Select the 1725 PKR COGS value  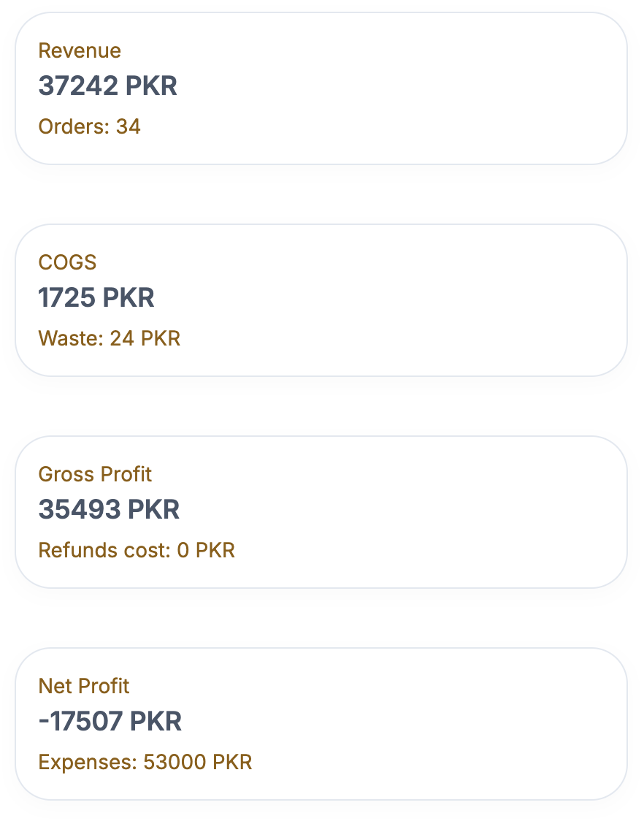click(x=96, y=298)
